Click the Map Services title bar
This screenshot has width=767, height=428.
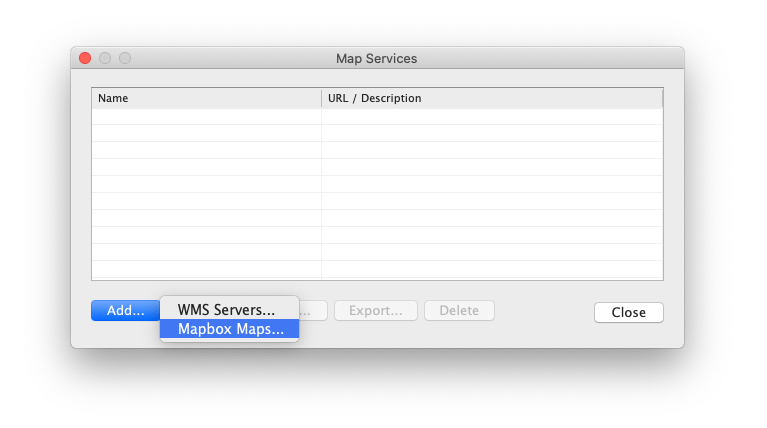376,58
